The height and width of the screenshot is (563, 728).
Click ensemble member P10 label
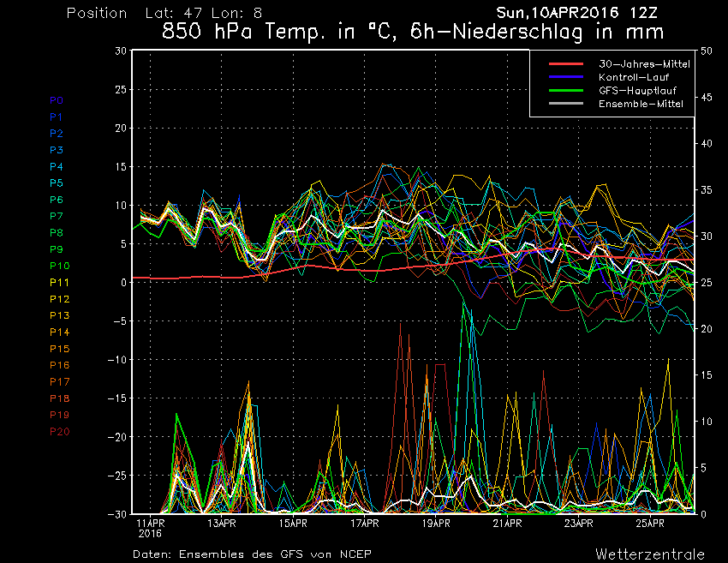pyautogui.click(x=59, y=266)
